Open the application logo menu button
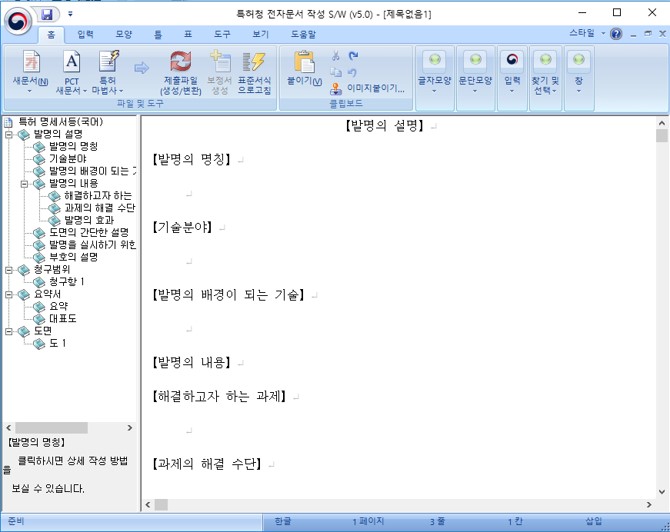The width and height of the screenshot is (670, 532). tap(18, 21)
